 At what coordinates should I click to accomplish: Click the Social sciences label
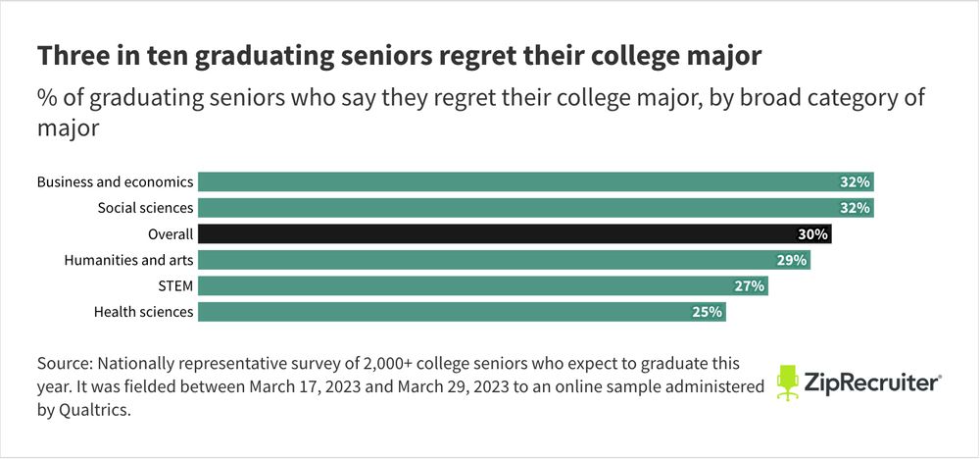pyautogui.click(x=145, y=208)
